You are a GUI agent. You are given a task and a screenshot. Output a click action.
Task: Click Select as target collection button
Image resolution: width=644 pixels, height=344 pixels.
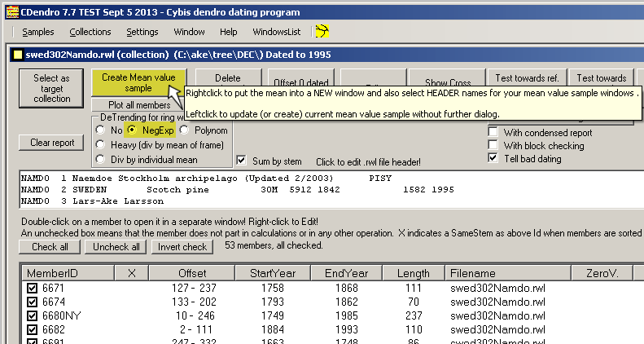(x=51, y=88)
